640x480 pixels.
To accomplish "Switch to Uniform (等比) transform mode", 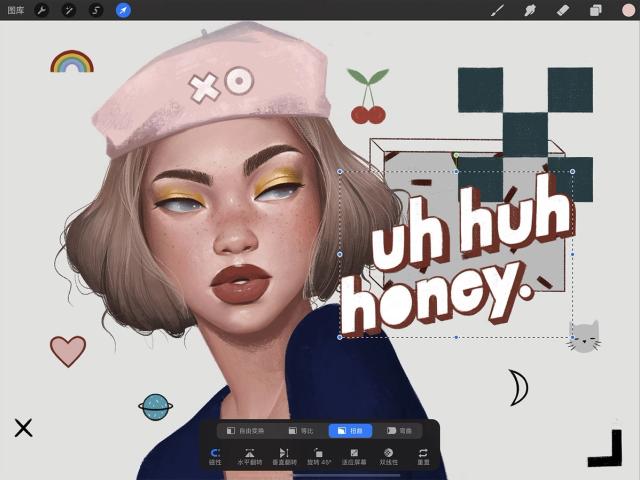I will (301, 431).
